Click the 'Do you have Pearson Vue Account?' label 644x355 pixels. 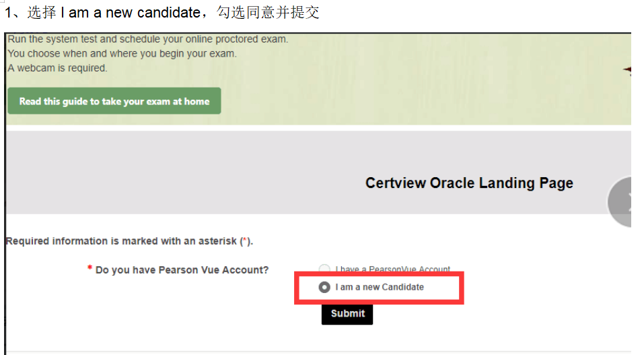pos(182,270)
